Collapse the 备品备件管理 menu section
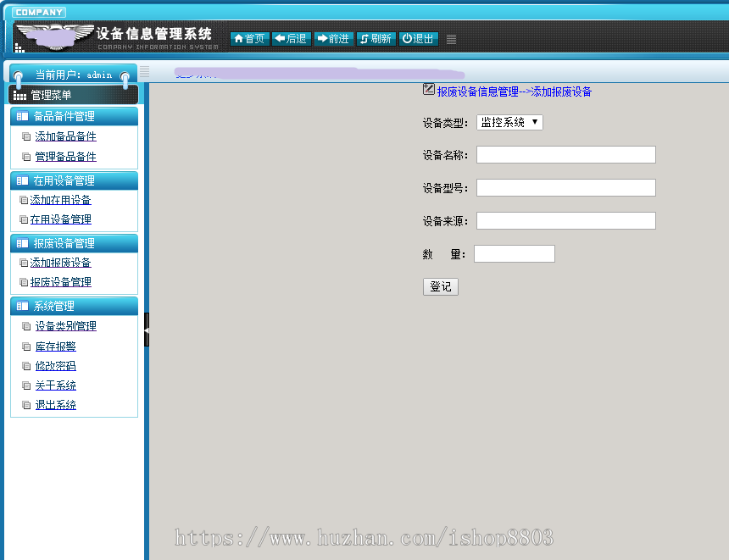 [74, 116]
